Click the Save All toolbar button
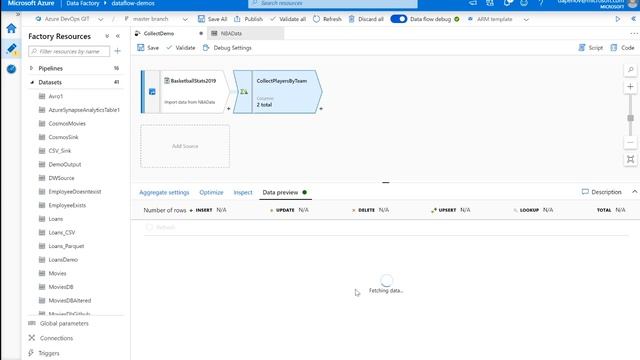This screenshot has width=640, height=360. coord(212,19)
